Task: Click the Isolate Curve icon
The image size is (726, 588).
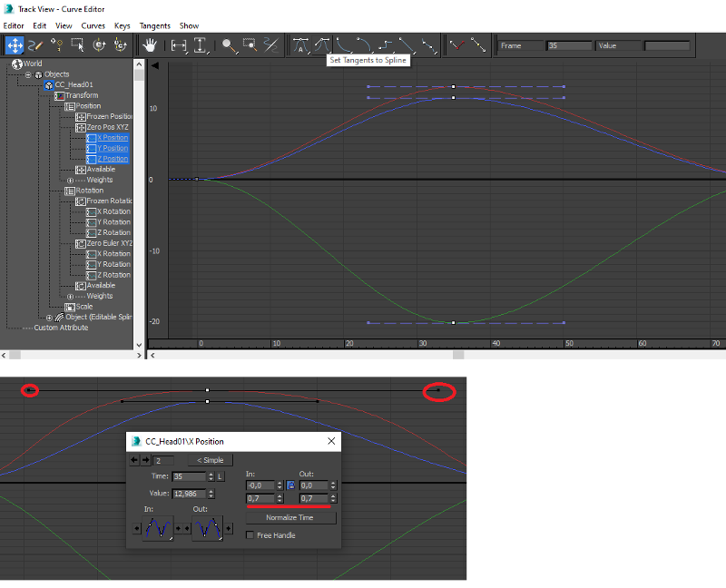Action: click(270, 45)
